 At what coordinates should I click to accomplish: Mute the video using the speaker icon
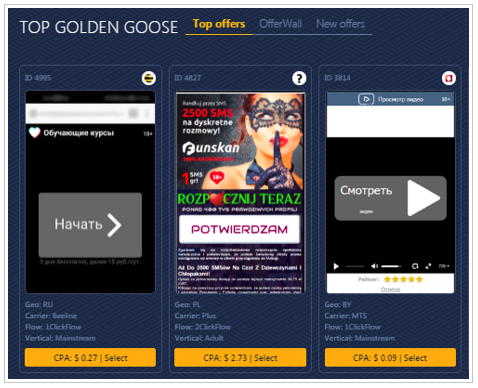tap(374, 266)
